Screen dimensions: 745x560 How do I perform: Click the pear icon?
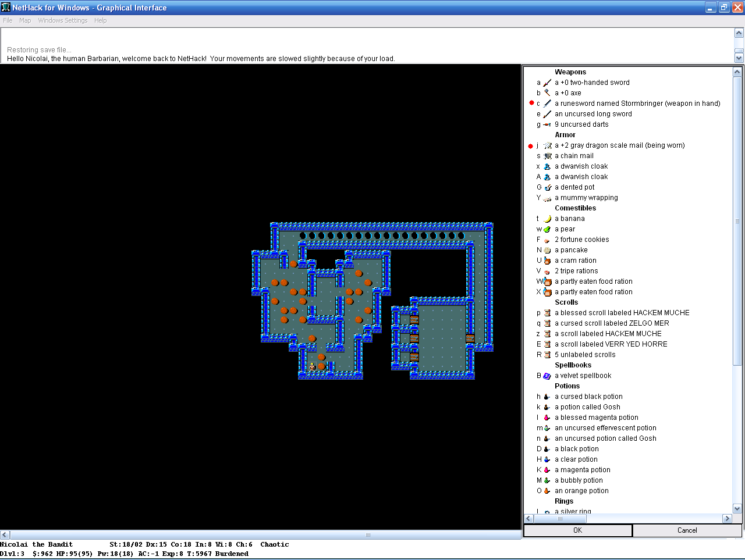click(x=547, y=229)
